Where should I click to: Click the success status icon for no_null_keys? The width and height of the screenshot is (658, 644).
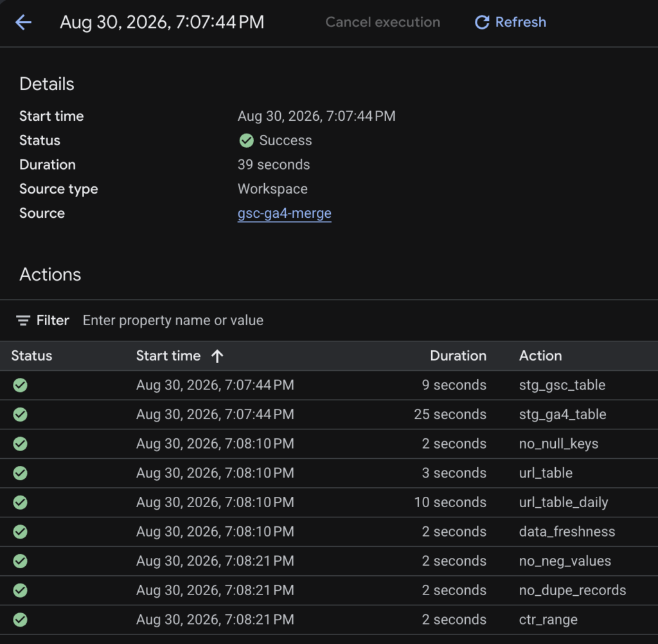(x=20, y=443)
